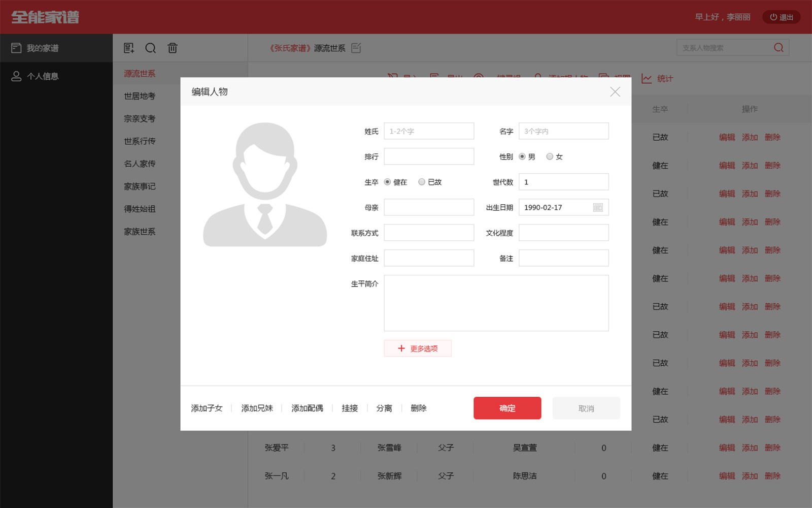Expand 更多选项 in the dialog
Screen dimensions: 812x508
pos(418,348)
